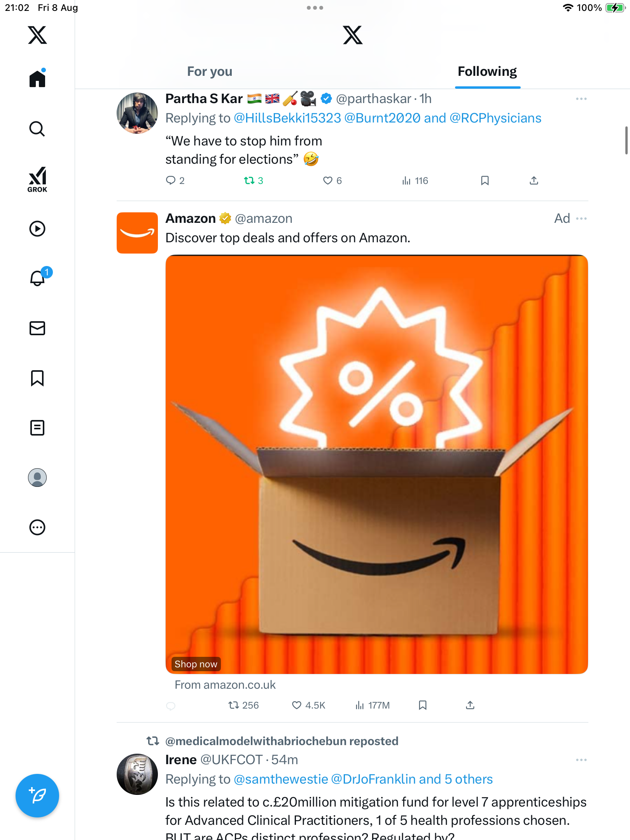630x840 pixels.
Task: Open sidebar Bookmarks icon
Action: tap(37, 378)
